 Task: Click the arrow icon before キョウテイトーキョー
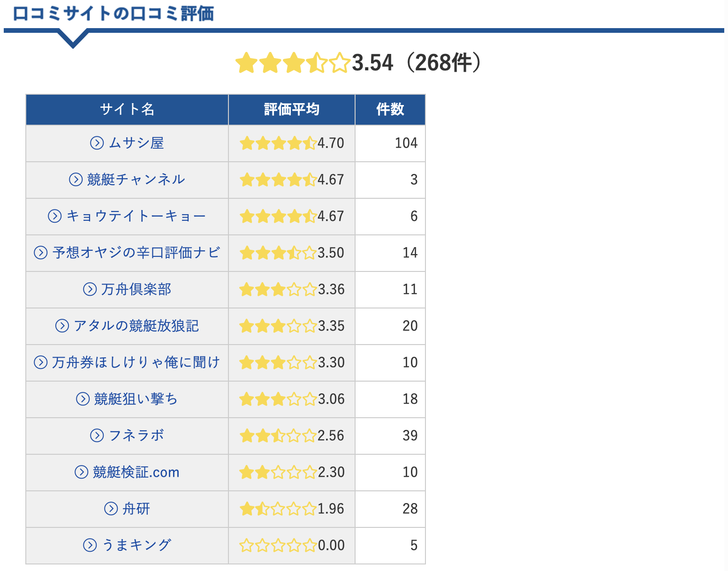pyautogui.click(x=55, y=216)
